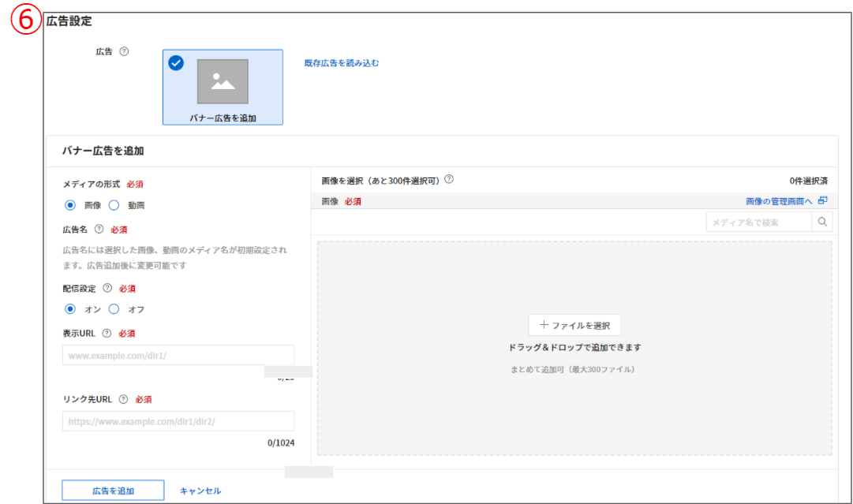Select the 動画 media format radio button
The height and width of the screenshot is (504, 853).
click(x=114, y=205)
